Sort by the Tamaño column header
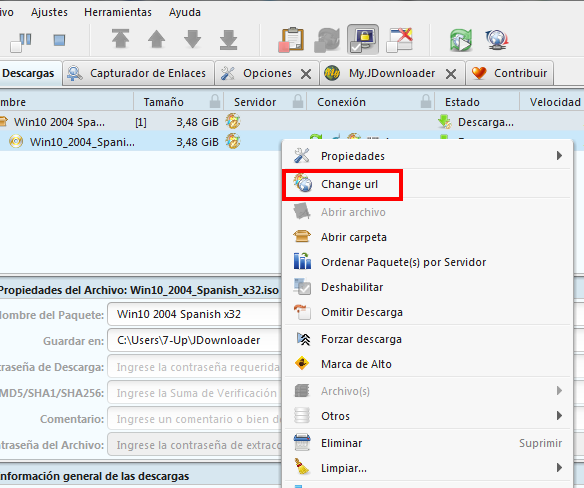This screenshot has width=584, height=488. pyautogui.click(x=164, y=102)
